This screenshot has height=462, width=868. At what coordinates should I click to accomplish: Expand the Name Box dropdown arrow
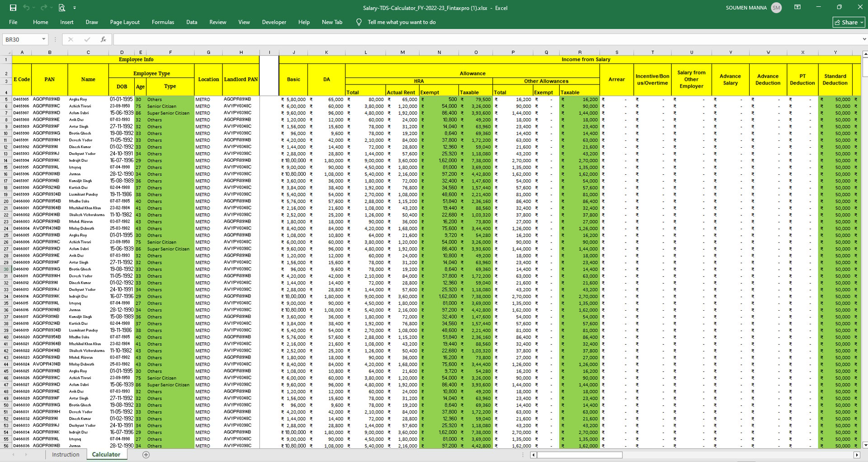[43, 40]
